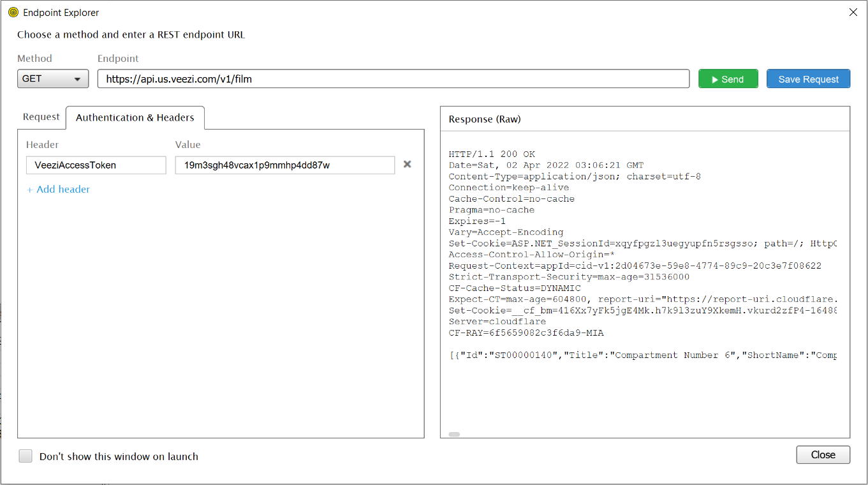Click the JSON body line in the response
The height and width of the screenshot is (485, 868).
(x=643, y=355)
